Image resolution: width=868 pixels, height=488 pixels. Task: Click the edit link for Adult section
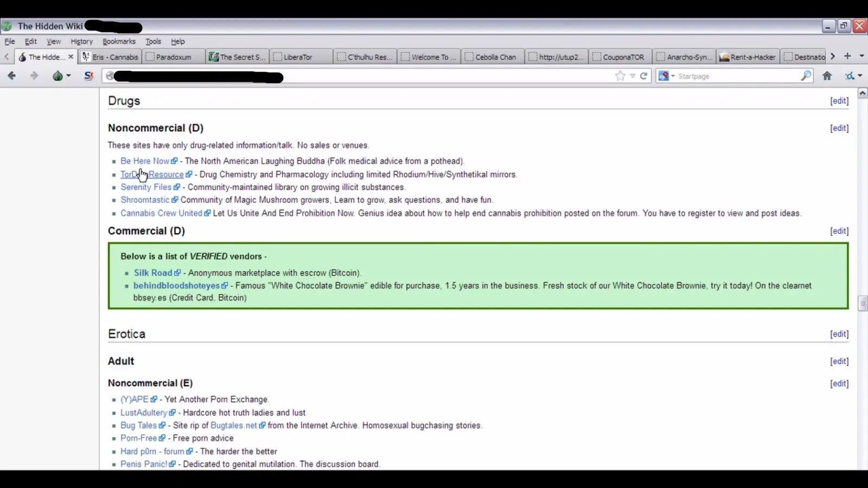pos(839,361)
